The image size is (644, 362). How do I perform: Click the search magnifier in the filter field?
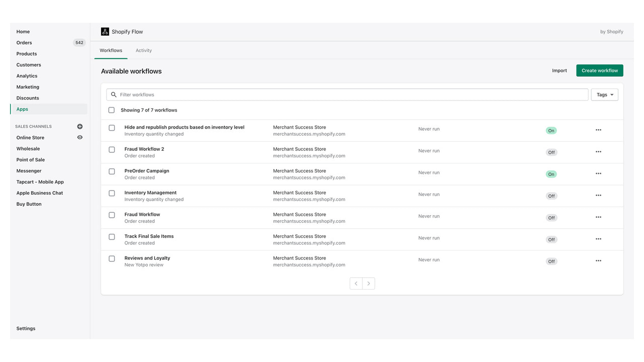click(113, 94)
